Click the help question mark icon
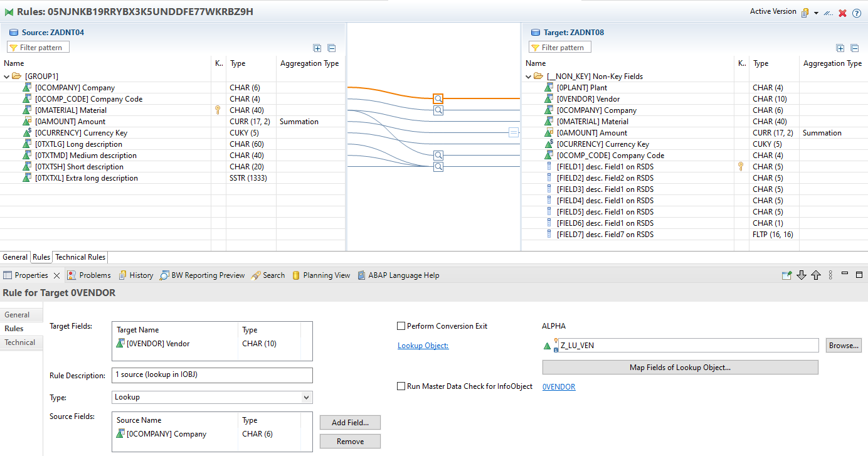This screenshot has width=868, height=456. (857, 13)
